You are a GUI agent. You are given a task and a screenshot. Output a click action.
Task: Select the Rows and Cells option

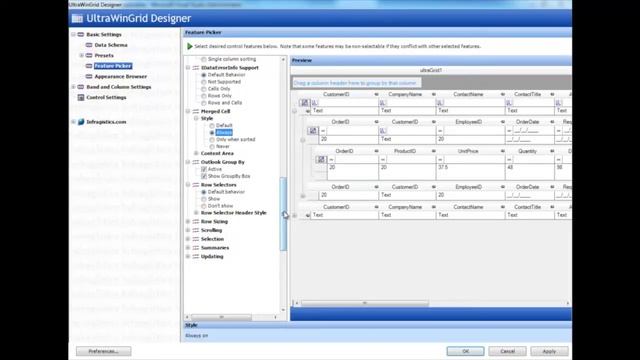pyautogui.click(x=204, y=103)
